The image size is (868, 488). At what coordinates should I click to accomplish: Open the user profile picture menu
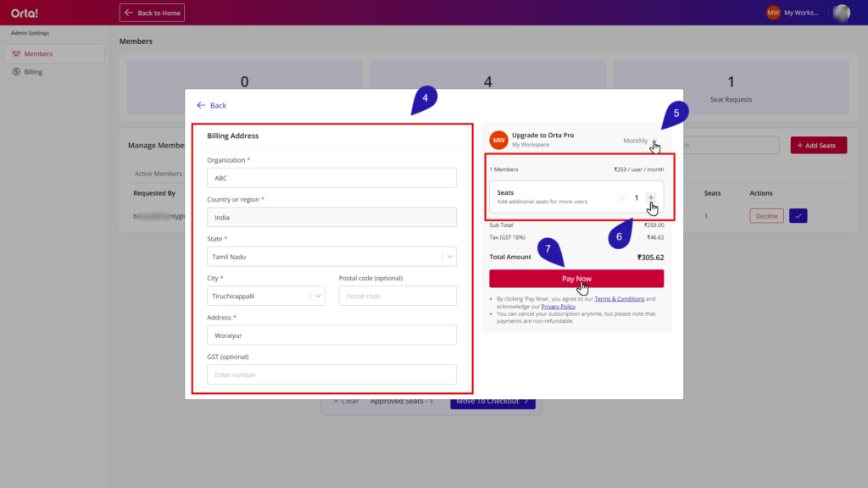click(841, 13)
